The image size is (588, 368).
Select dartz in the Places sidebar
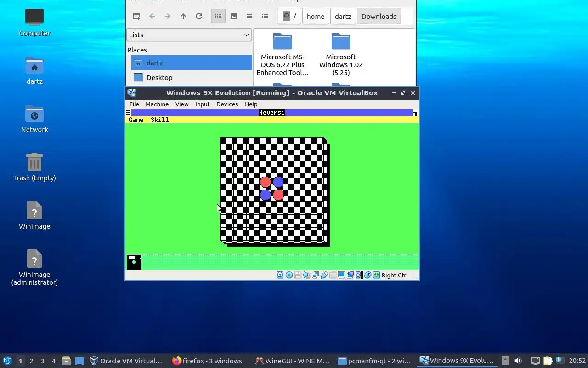point(192,63)
